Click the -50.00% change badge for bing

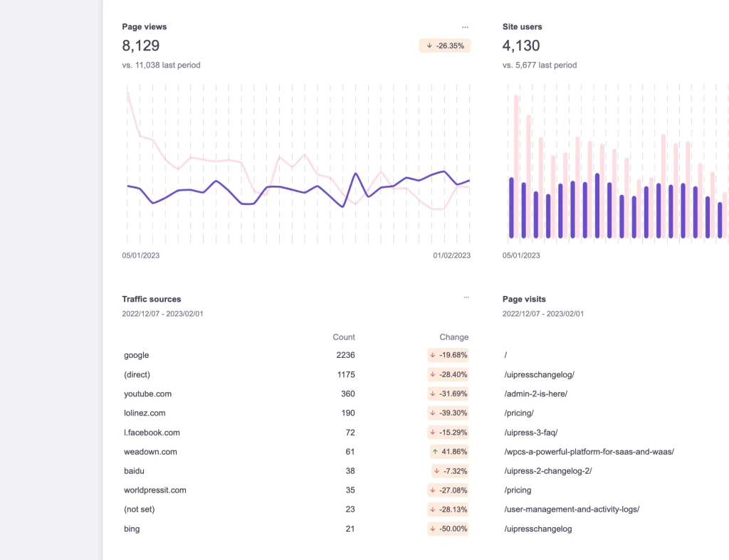point(449,529)
